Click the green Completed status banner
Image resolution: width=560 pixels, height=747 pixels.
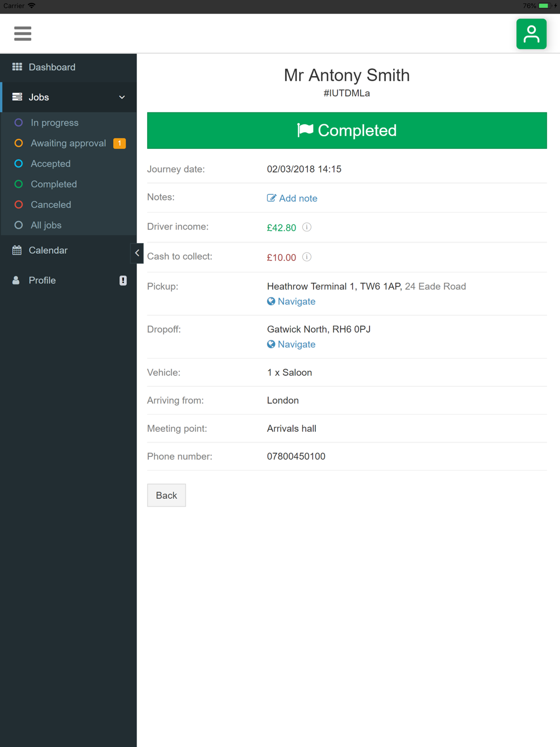pos(347,130)
